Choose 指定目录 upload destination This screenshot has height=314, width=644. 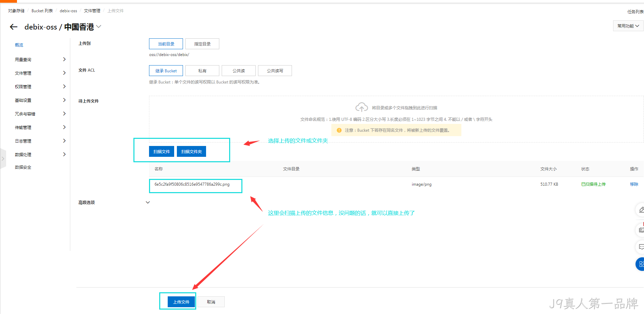pos(202,44)
